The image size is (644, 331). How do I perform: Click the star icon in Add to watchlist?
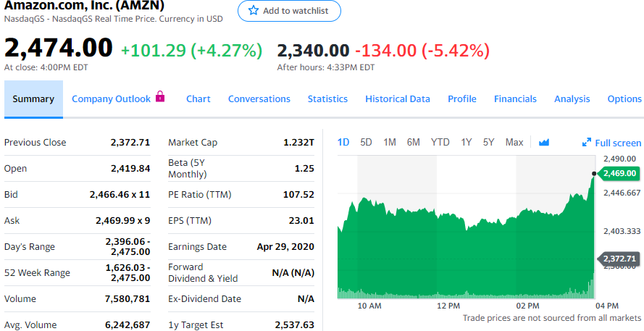(253, 11)
